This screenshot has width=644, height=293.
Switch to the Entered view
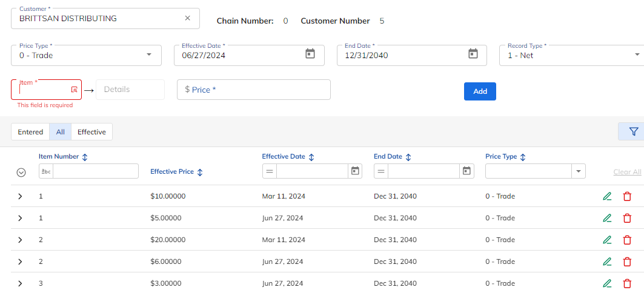click(30, 132)
